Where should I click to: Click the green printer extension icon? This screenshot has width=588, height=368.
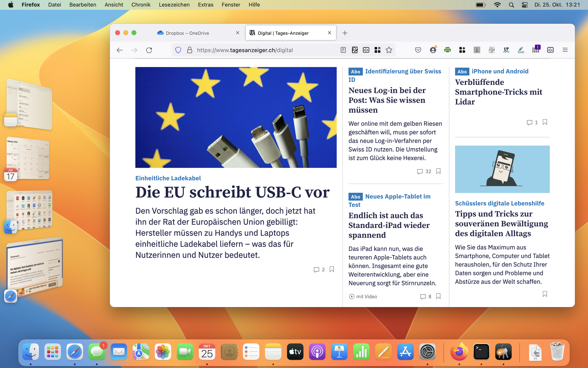[x=447, y=50]
